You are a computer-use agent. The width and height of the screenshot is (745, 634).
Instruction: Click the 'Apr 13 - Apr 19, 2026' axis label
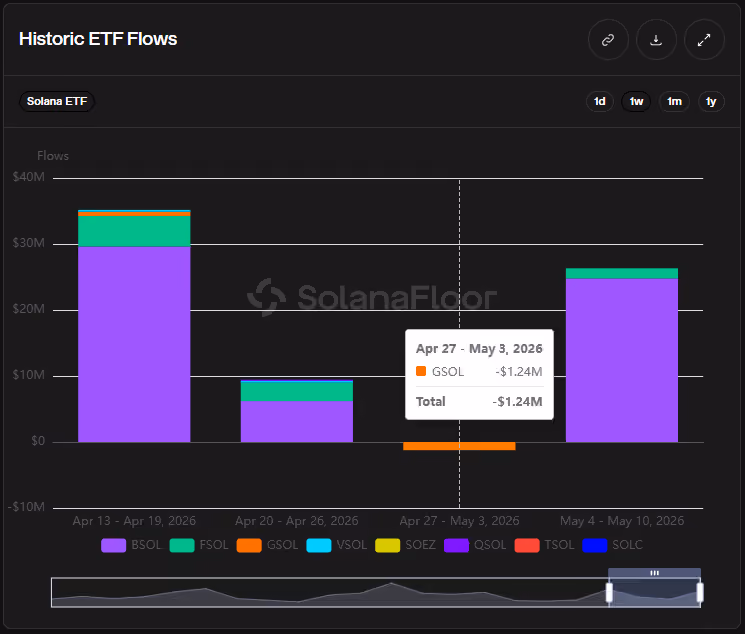click(x=134, y=521)
